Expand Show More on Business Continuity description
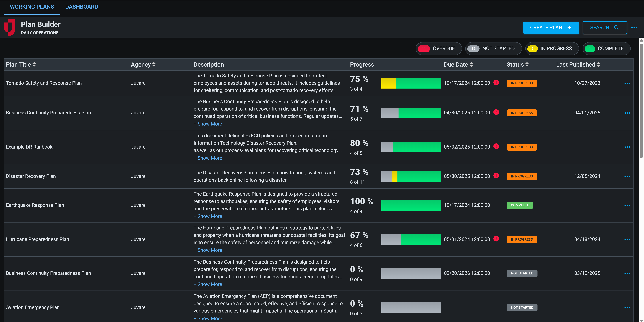Viewport: 644px width, 322px height. coord(208,124)
